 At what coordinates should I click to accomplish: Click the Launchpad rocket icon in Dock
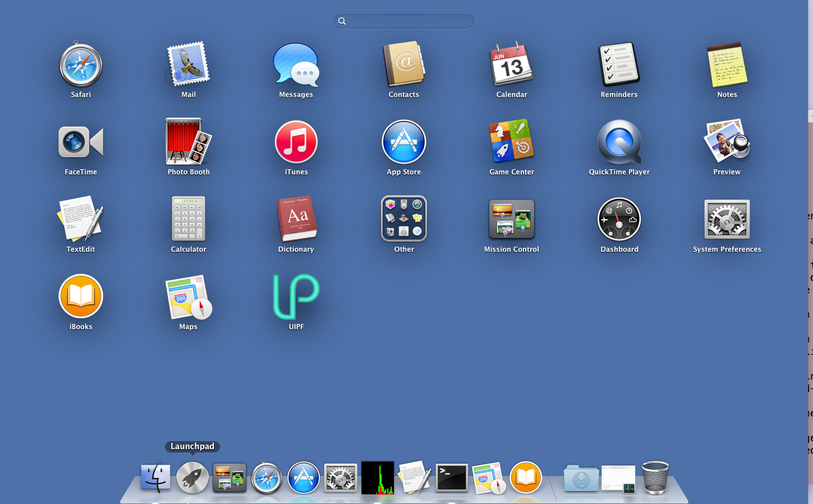click(x=192, y=478)
